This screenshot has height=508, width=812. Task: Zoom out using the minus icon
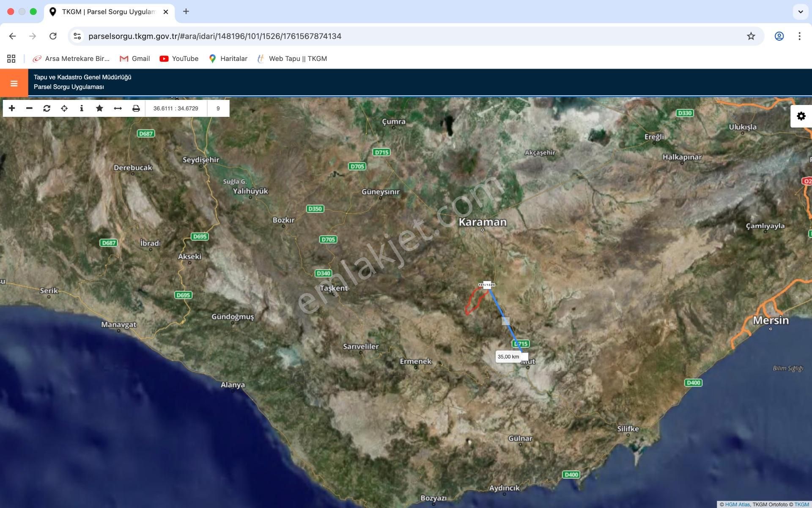point(29,108)
